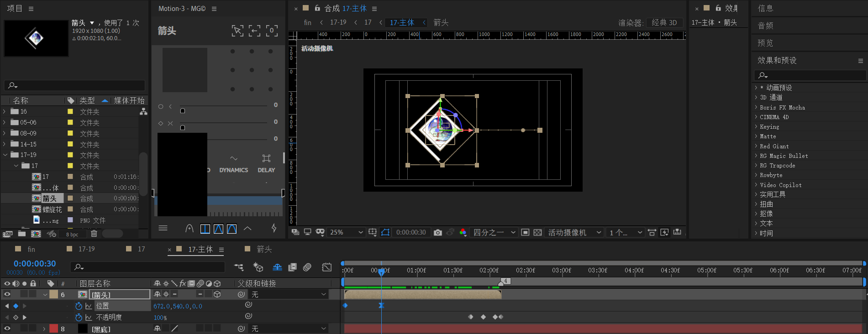Switch to the 箭头 timeline tab
The height and width of the screenshot is (334, 868).
pos(264,249)
